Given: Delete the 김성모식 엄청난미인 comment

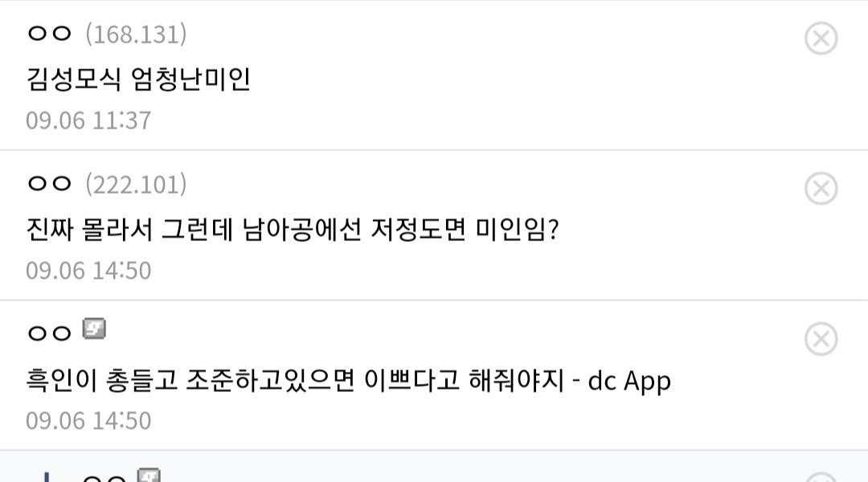Looking at the screenshot, I should (x=821, y=38).
